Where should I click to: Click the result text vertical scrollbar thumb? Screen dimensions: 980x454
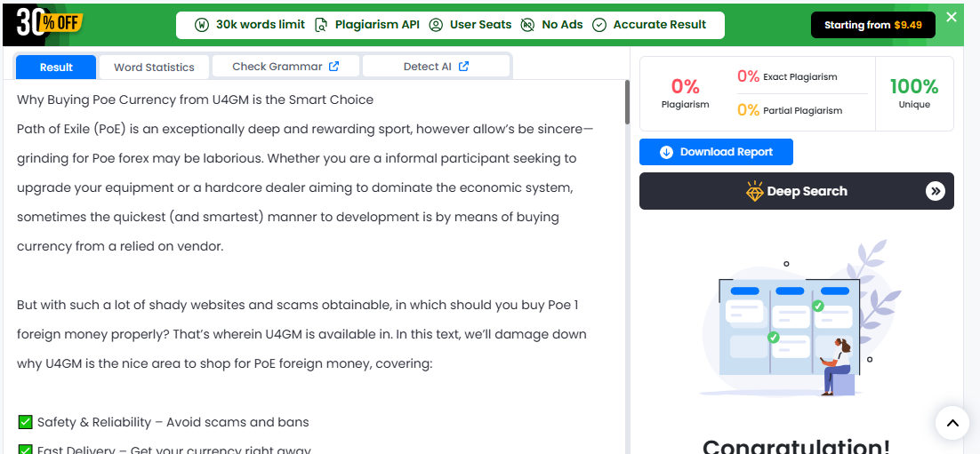point(628,102)
